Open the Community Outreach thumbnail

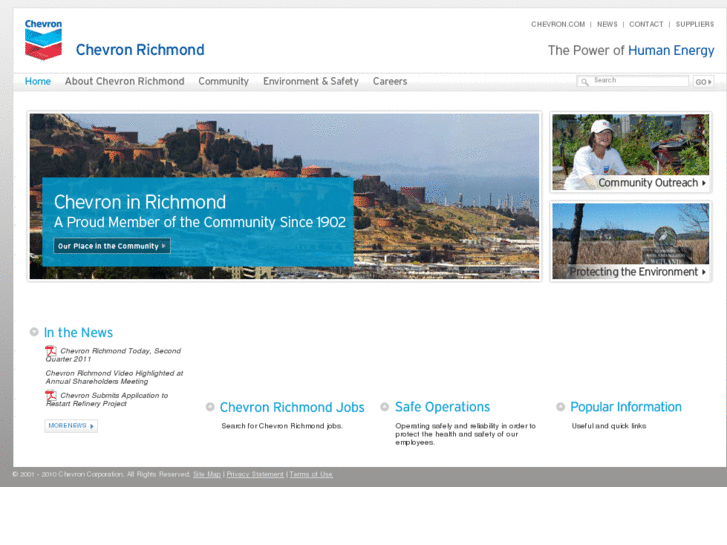(x=631, y=152)
